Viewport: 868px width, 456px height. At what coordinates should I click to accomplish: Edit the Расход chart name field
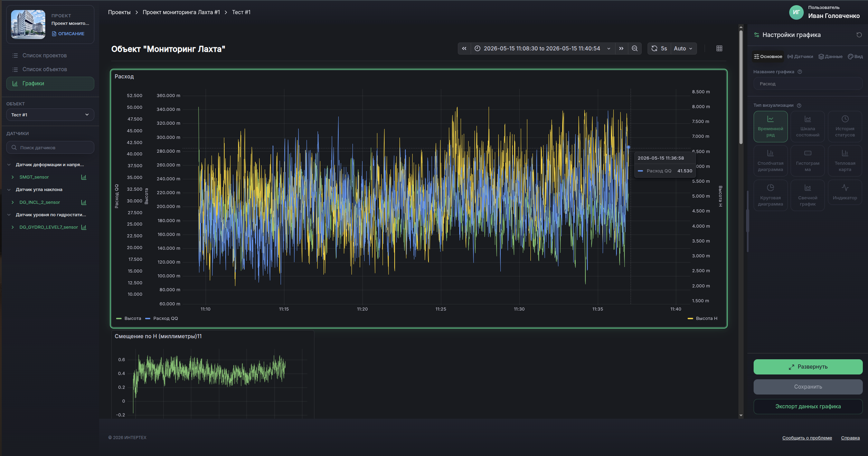point(808,84)
